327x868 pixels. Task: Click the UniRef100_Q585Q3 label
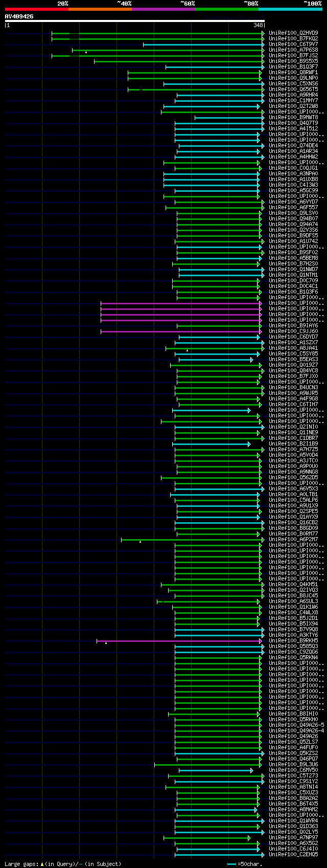coord(293,647)
